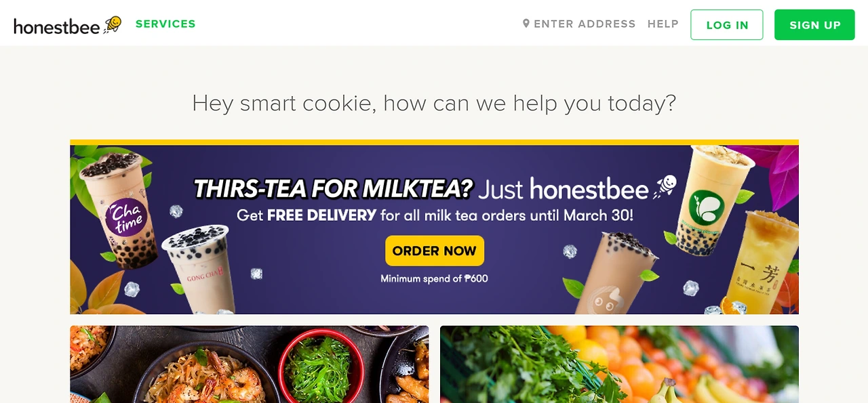
Task: Click the rocket bee icon in the banner
Action: pyautogui.click(x=665, y=186)
